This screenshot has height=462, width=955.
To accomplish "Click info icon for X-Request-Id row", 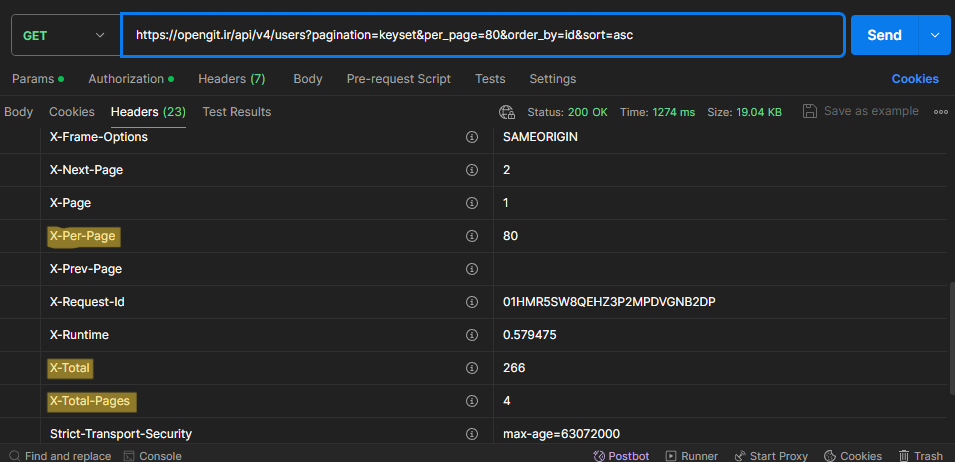I will pyautogui.click(x=472, y=302).
